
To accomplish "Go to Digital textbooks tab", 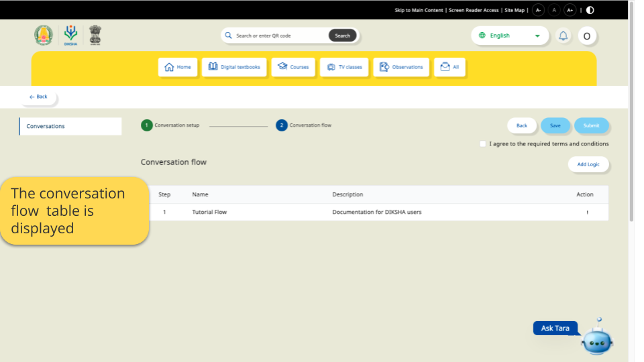I will coord(234,67).
